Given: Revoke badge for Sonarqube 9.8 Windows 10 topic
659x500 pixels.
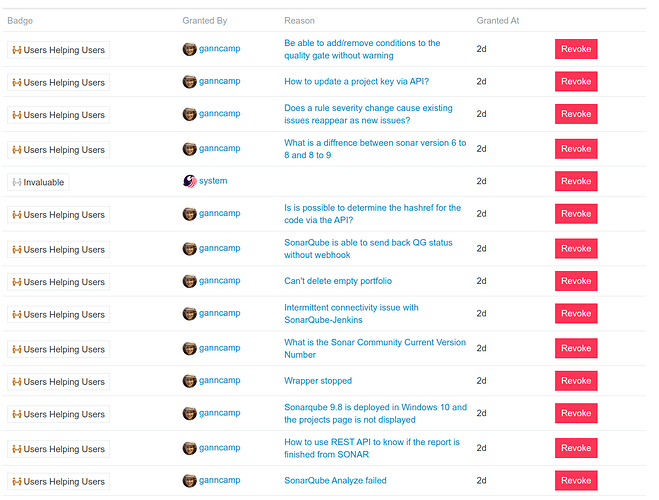Looking at the screenshot, I should tap(576, 413).
